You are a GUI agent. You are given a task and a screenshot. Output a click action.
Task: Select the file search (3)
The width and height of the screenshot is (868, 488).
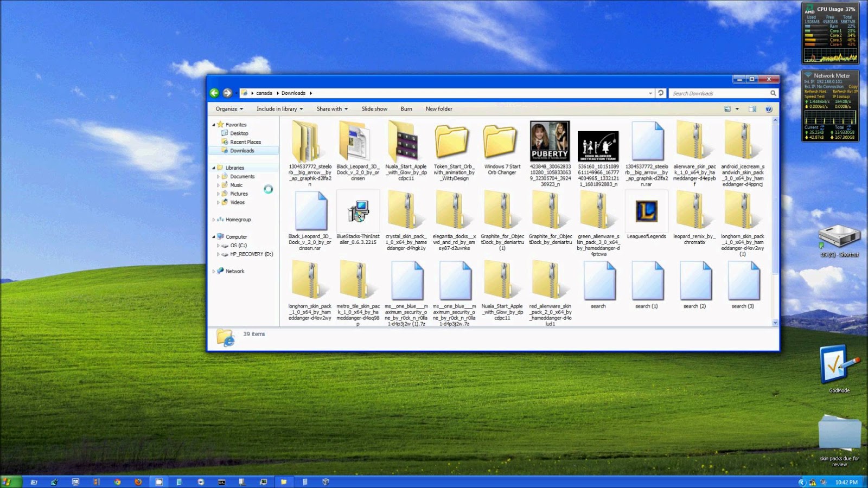click(743, 285)
